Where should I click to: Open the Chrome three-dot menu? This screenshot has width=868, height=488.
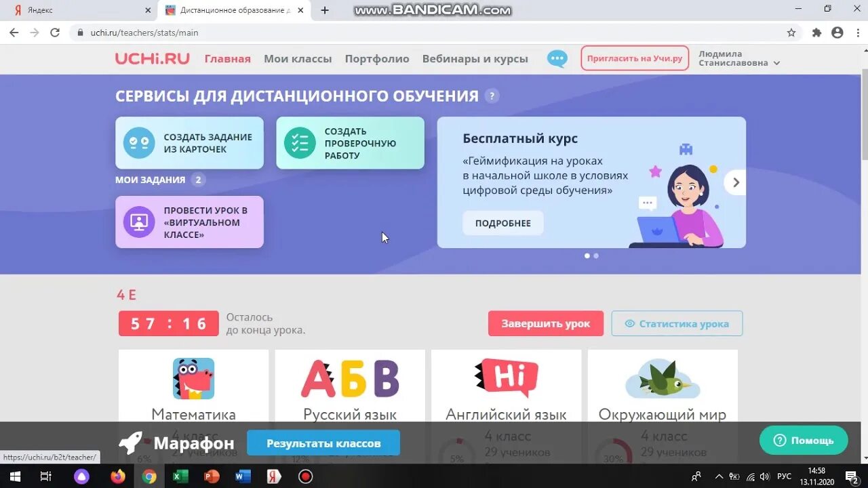point(856,33)
